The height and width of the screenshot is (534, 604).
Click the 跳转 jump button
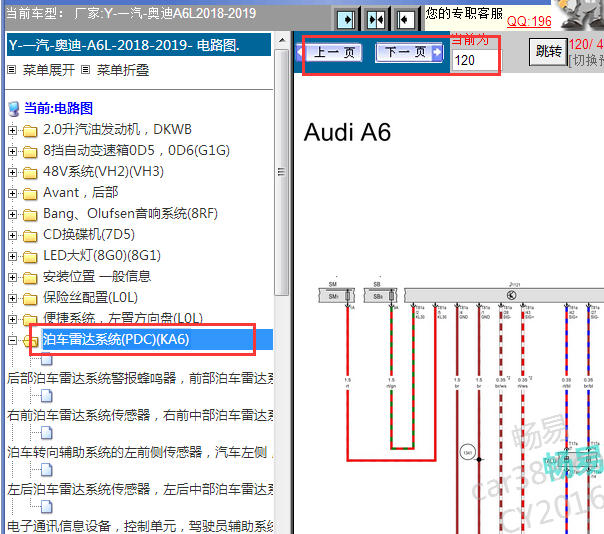(549, 51)
